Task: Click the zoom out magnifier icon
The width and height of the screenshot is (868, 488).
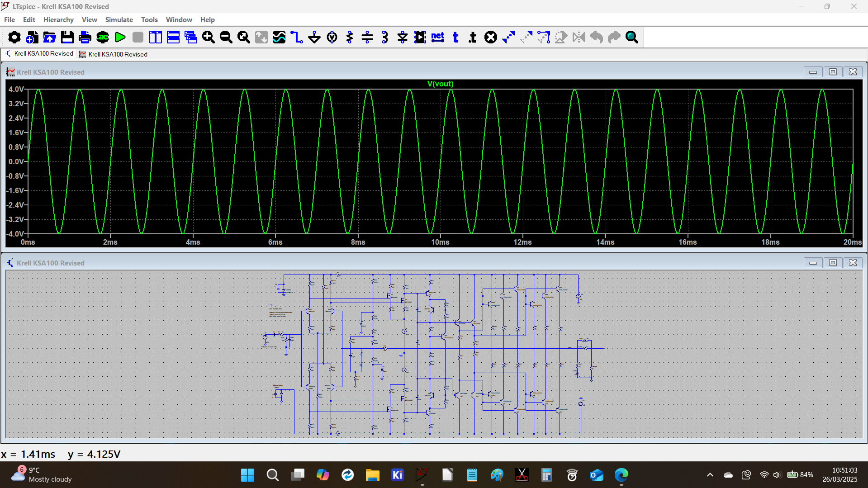Action: point(226,37)
